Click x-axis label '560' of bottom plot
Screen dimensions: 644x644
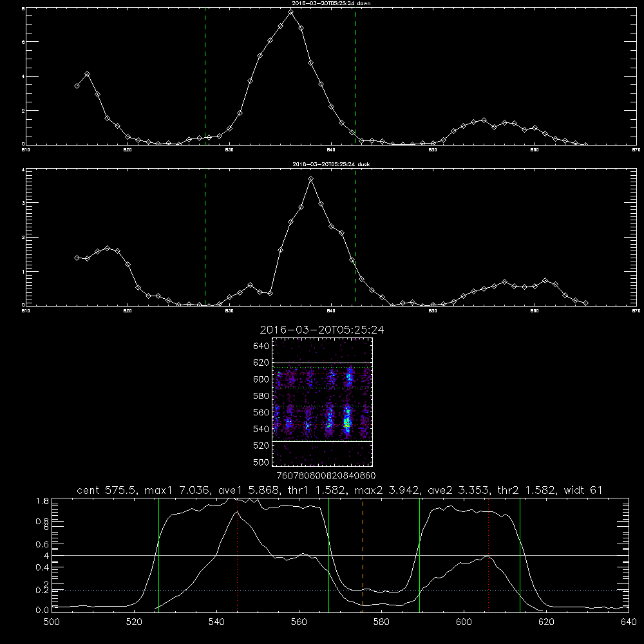click(299, 622)
